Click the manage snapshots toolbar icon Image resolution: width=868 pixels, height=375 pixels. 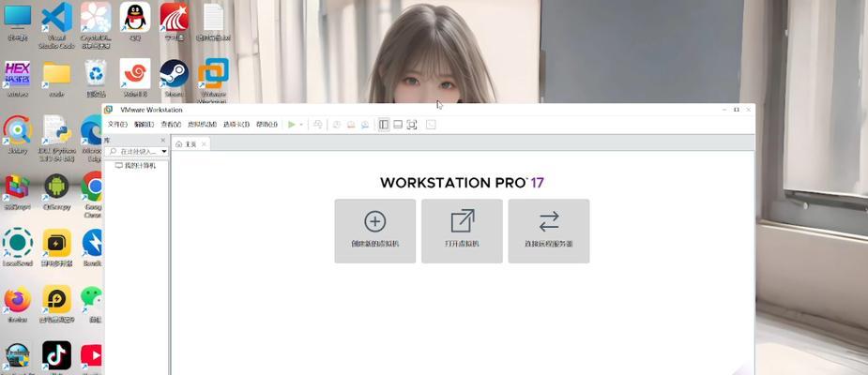(365, 125)
